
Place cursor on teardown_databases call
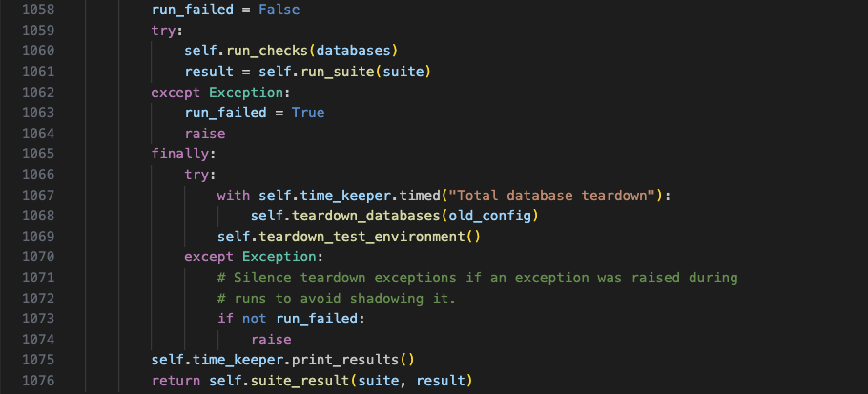tap(365, 216)
